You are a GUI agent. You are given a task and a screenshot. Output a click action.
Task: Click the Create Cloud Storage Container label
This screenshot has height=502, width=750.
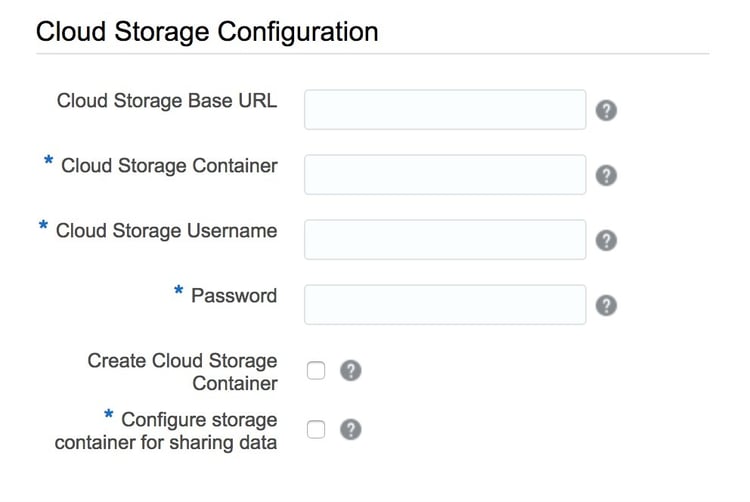[182, 372]
